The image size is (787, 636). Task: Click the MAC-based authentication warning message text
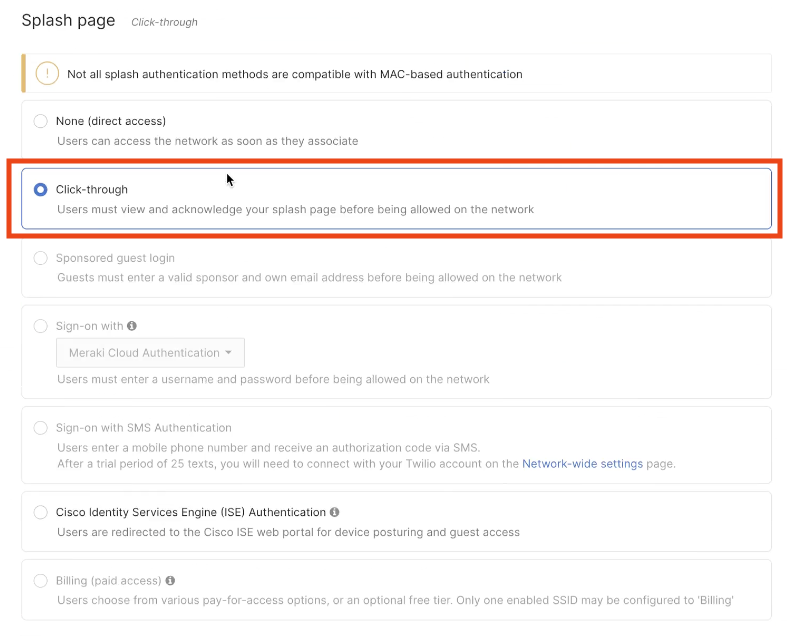(x=294, y=74)
